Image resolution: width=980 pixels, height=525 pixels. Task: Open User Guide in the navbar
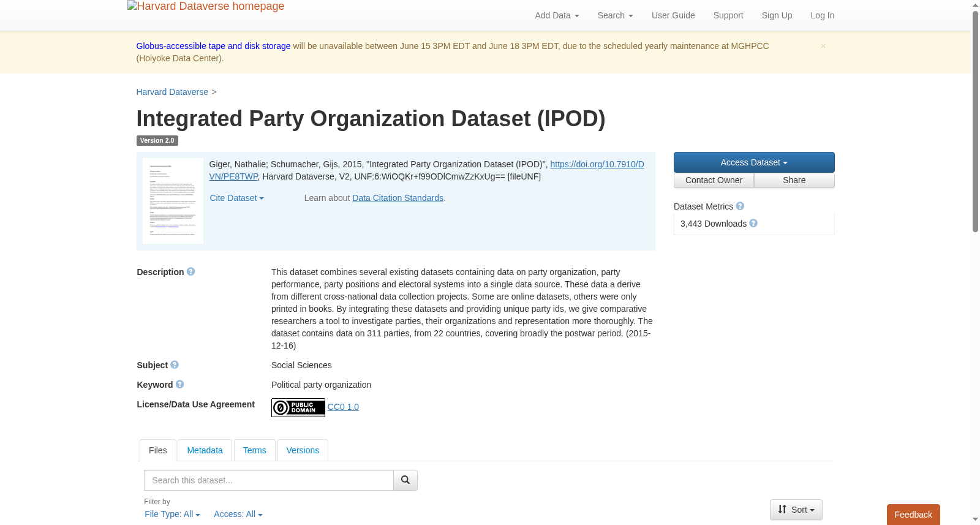(673, 15)
